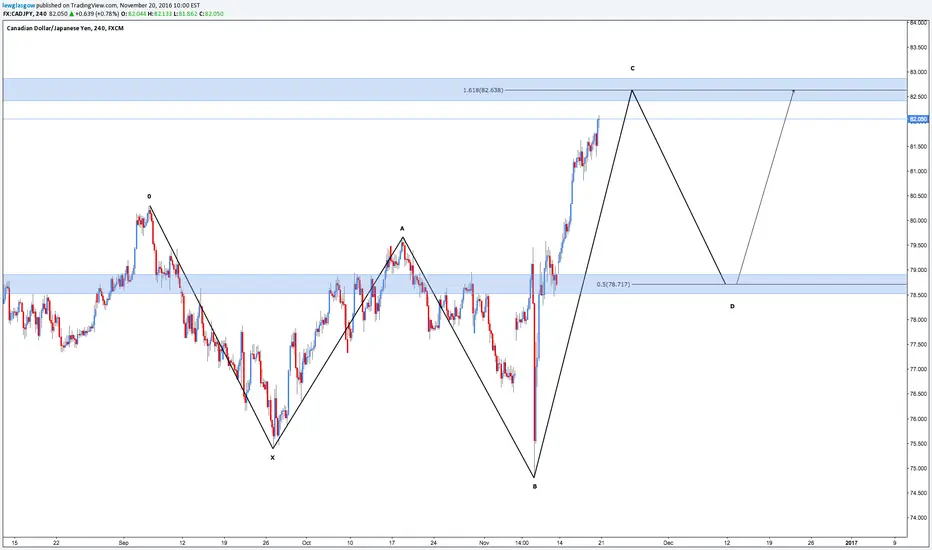Viewport: 932px width, 550px height.
Task: Select pattern point label D
Action: [732, 306]
